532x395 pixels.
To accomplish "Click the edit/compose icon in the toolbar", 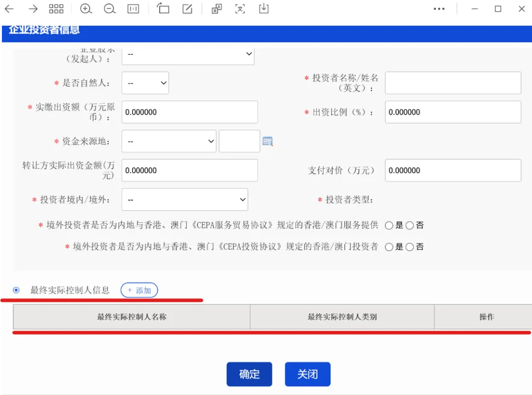I will pos(187,8).
